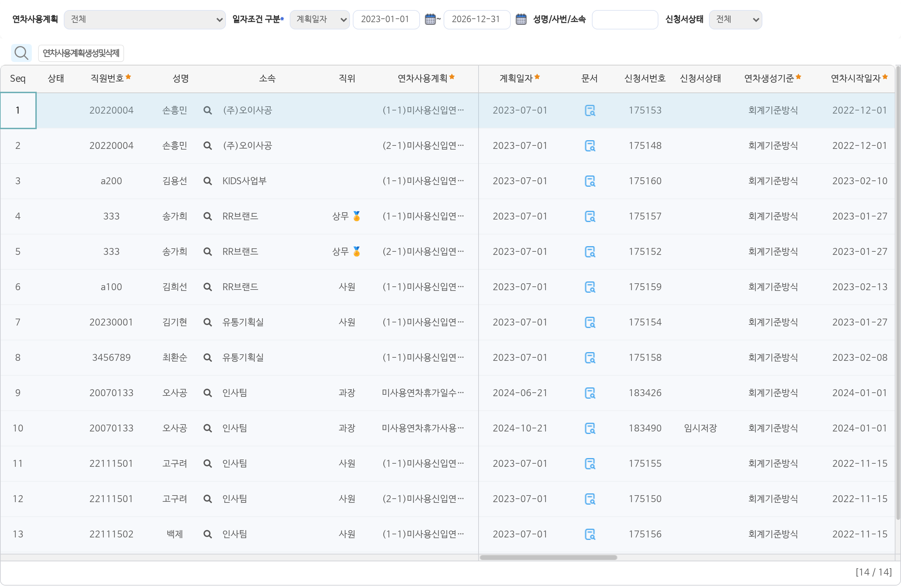Open the 신청서상태 dropdown filter
The height and width of the screenshot is (588, 901).
735,19
